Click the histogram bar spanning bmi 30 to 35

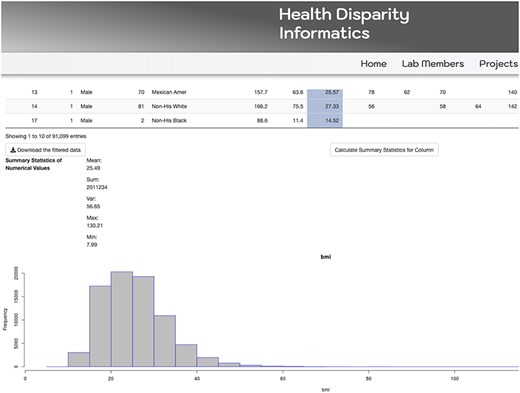tap(165, 341)
